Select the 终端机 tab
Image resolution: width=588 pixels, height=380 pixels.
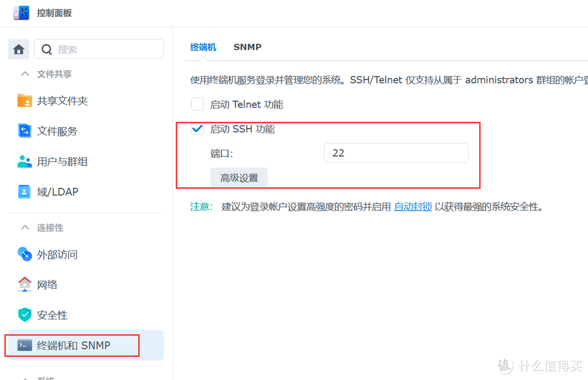coord(203,47)
